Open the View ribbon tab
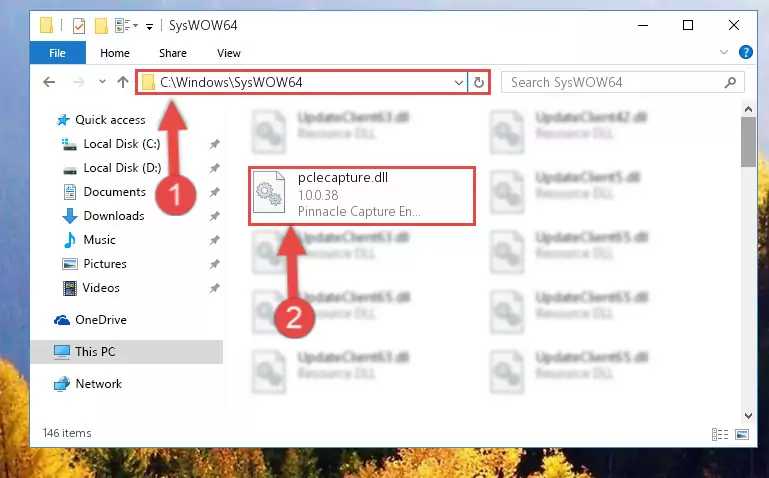This screenshot has width=769, height=478. point(229,53)
